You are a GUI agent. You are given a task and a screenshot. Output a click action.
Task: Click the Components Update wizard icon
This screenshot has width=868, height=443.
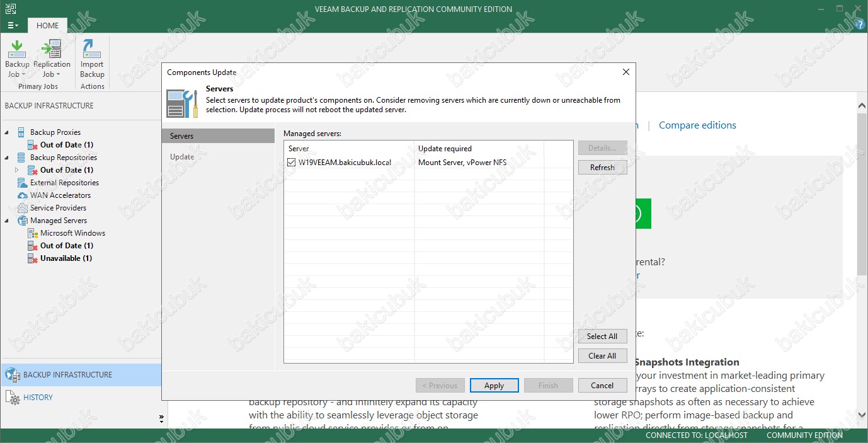[182, 103]
